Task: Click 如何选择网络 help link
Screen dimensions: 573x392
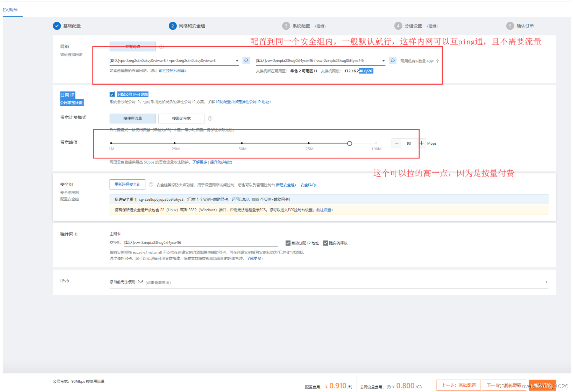Action: tap(71, 55)
